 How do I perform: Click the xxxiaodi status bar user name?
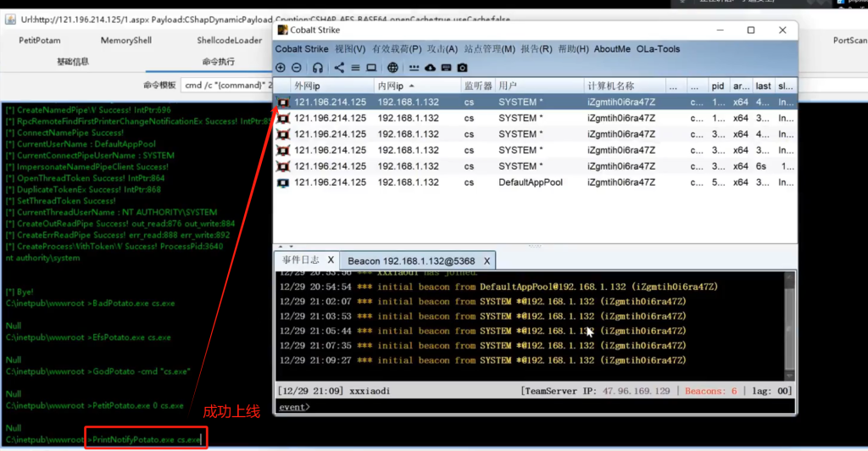370,391
